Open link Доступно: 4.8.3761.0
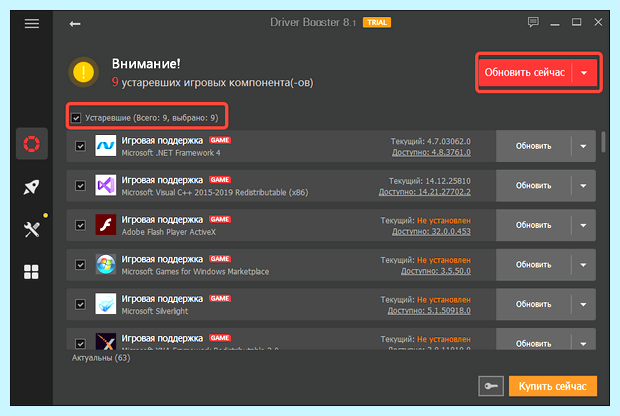Image resolution: width=620 pixels, height=416 pixels. [x=431, y=152]
